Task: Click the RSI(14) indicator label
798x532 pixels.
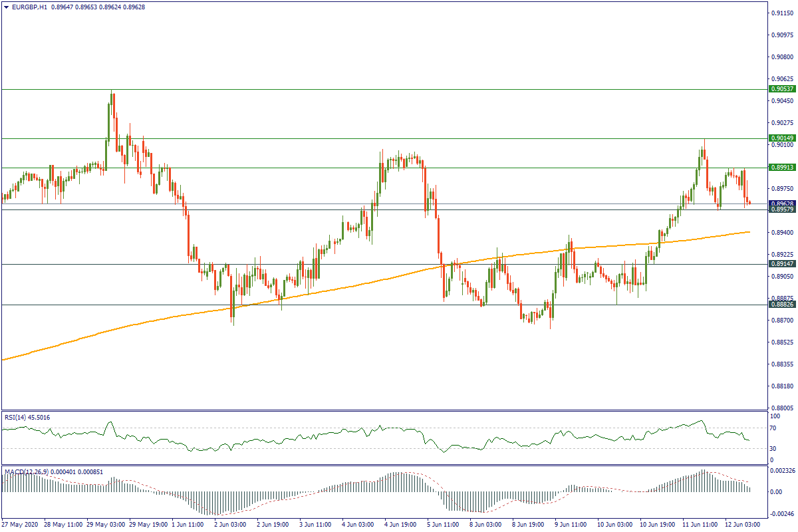Action: coord(27,417)
